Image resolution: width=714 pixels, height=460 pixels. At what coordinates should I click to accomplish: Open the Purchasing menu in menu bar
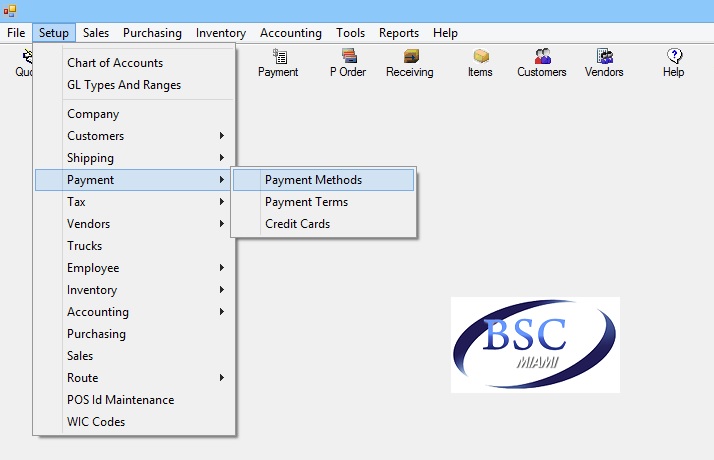[x=152, y=33]
